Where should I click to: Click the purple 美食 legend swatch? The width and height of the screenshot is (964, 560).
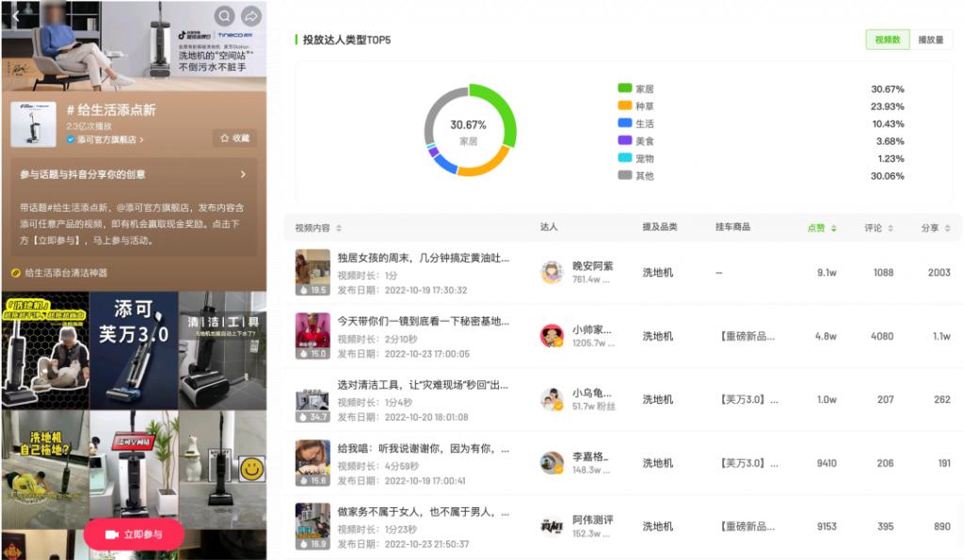click(625, 140)
